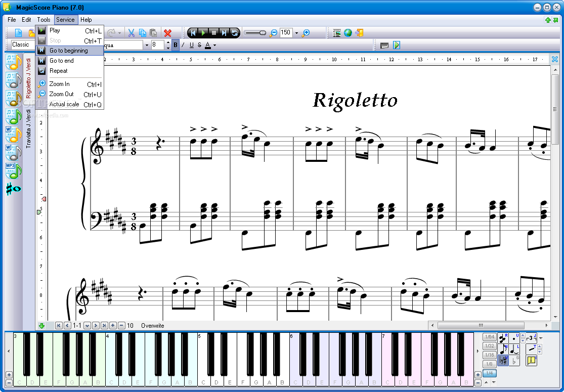Select the 1/4 note duration
Image resolution: width=564 pixels, height=392 pixels.
click(489, 373)
